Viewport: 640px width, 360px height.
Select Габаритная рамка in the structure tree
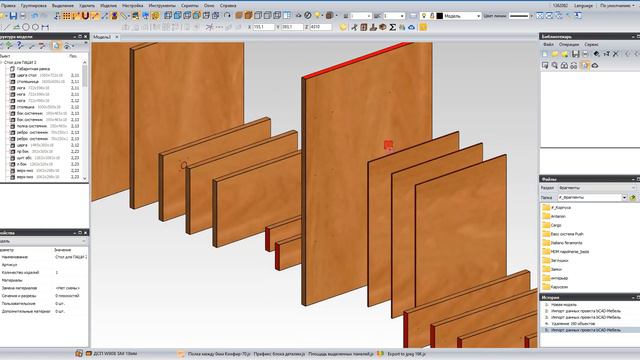pos(33,69)
